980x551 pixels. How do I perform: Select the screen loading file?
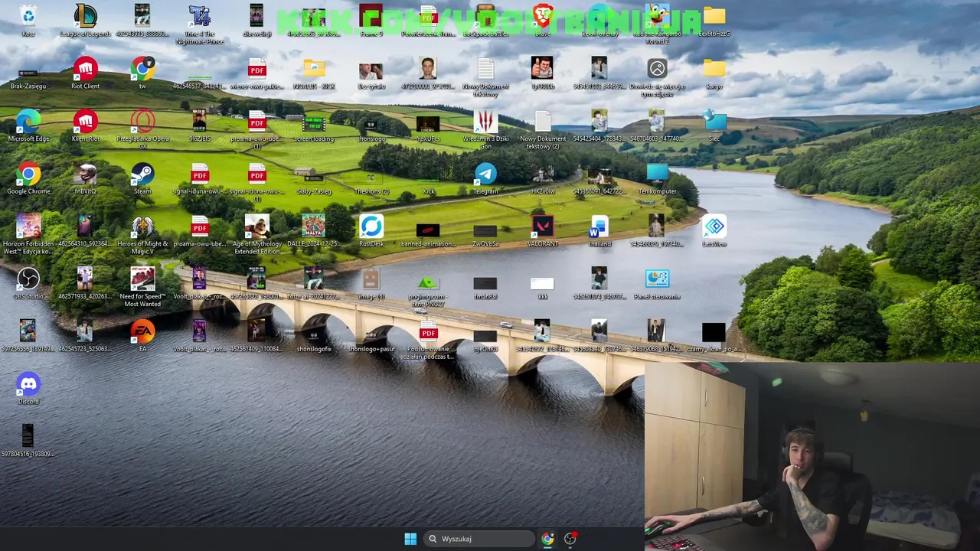314,126
